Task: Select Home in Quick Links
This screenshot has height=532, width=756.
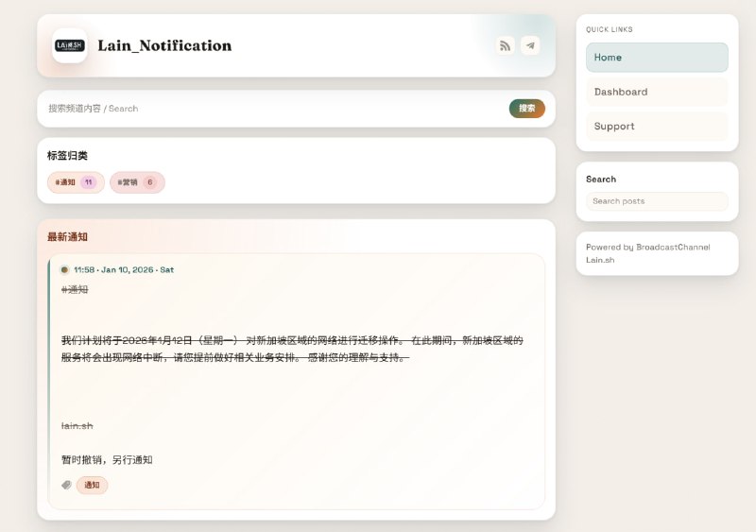Action: (657, 58)
